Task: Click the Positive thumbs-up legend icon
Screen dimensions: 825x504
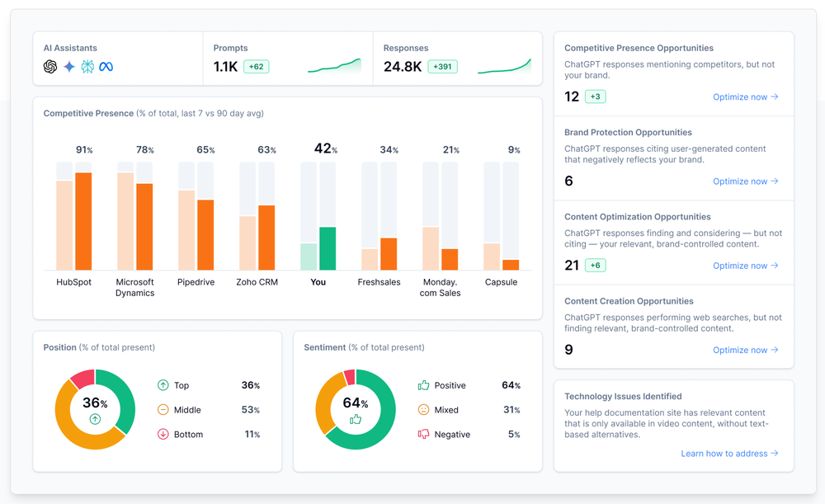Action: pos(423,385)
